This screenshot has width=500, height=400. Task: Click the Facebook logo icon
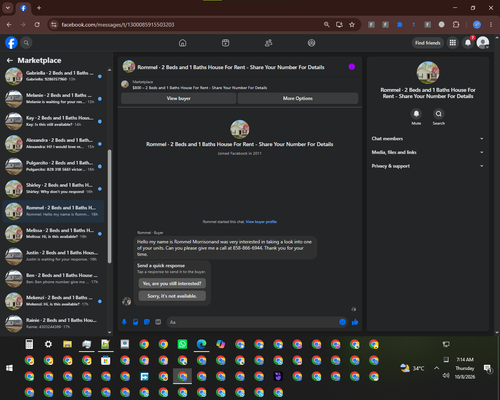11,43
